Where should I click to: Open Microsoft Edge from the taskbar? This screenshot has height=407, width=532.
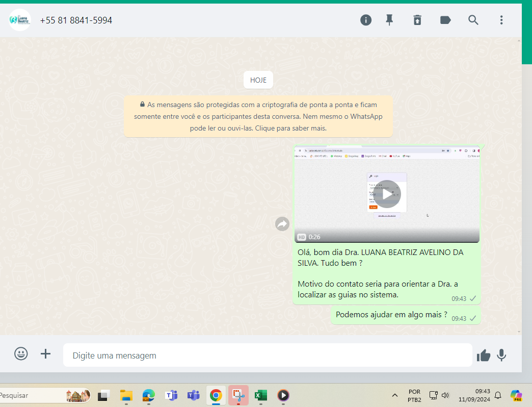click(149, 395)
